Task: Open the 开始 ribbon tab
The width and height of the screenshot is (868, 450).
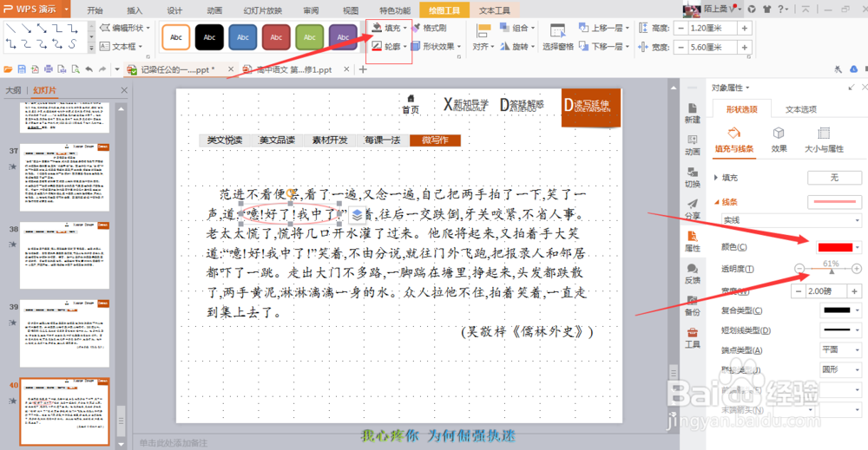Action: click(95, 10)
